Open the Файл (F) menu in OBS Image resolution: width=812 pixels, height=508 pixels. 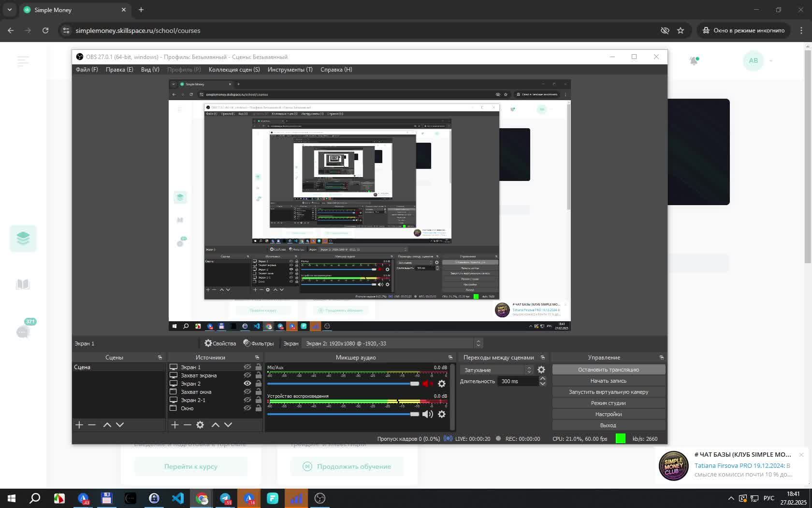click(87, 70)
